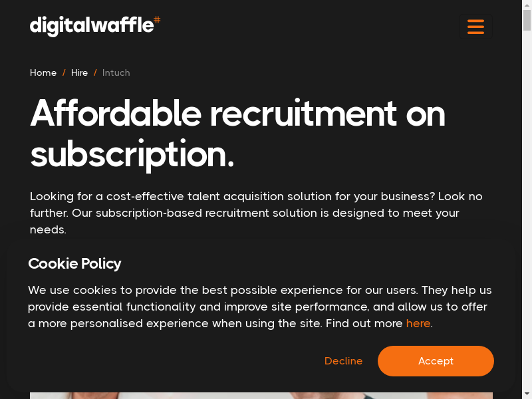This screenshot has height=399, width=532.
Task: Click the digitalwaffle logo
Action: 90,26
